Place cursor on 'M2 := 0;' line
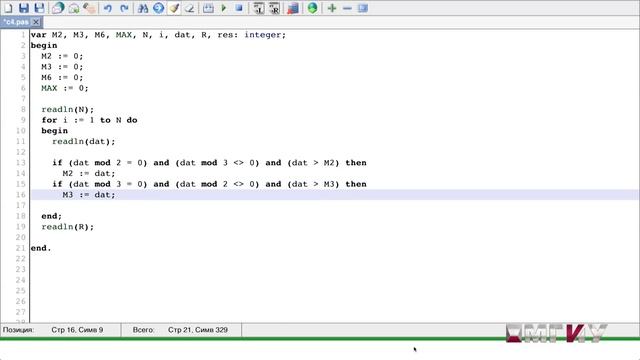The width and height of the screenshot is (640, 360). 62,56
